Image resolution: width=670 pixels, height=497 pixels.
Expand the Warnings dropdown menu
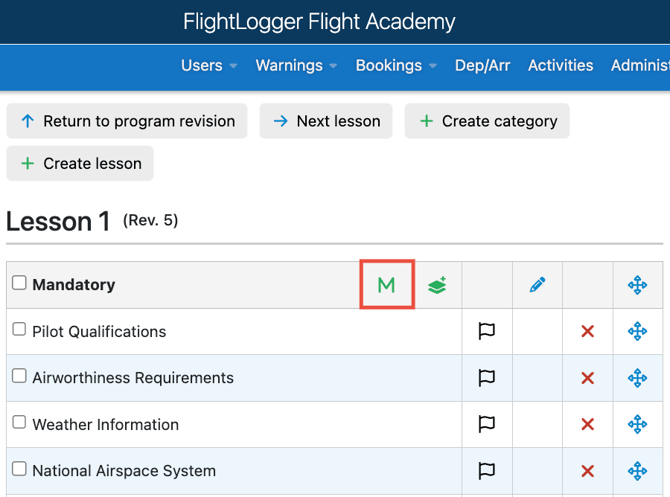tap(297, 65)
